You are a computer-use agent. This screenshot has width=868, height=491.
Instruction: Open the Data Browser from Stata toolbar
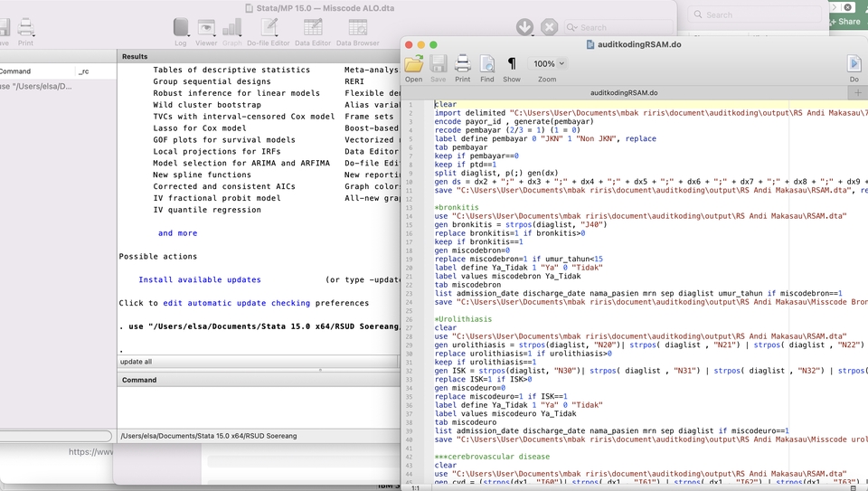pos(358,29)
